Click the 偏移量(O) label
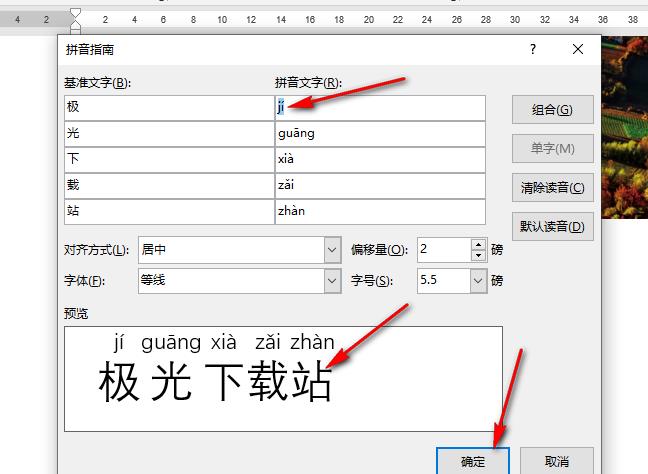The width and height of the screenshot is (648, 474). click(x=379, y=250)
